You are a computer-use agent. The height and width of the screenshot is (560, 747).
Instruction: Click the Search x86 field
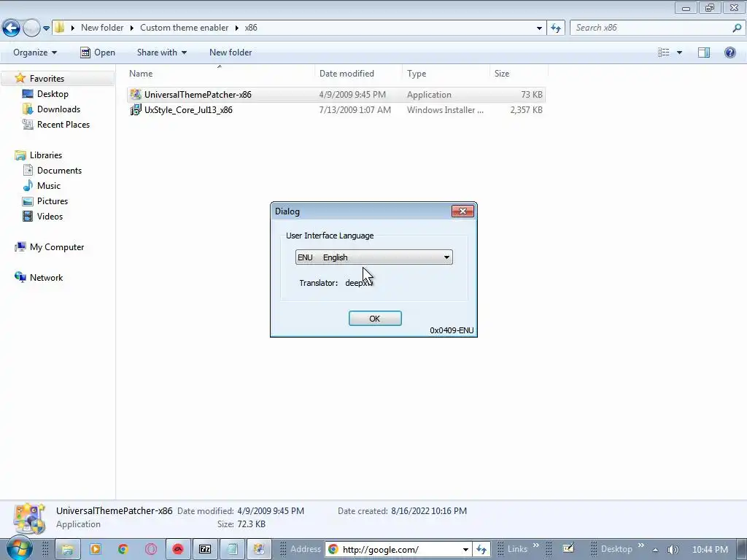coord(651,28)
